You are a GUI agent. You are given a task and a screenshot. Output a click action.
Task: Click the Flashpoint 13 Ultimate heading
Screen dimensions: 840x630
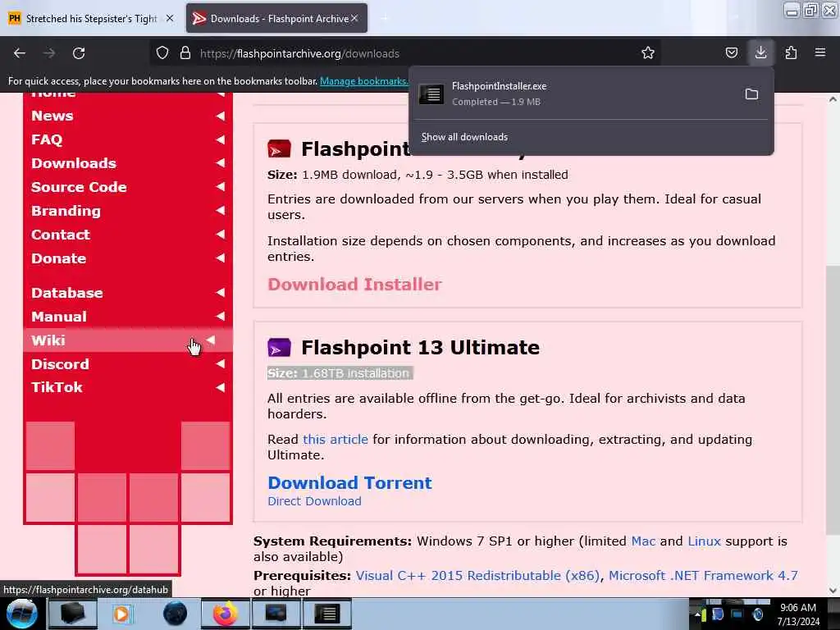click(420, 347)
